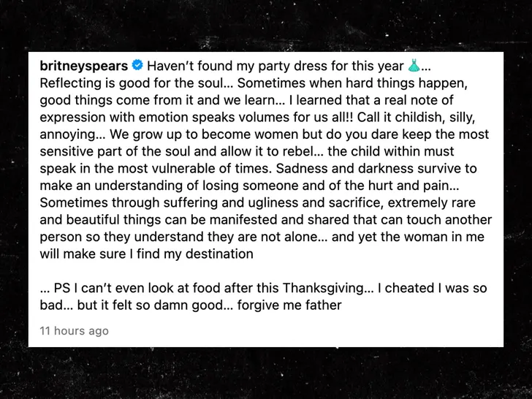This screenshot has width=532, height=399.
Task: Click the blue verified badge
Action: [137, 66]
